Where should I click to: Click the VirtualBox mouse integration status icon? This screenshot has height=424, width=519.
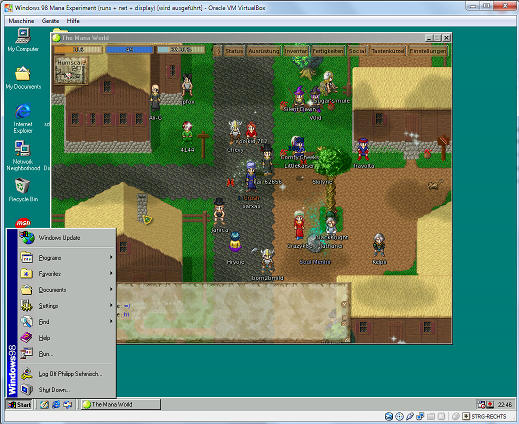tap(456, 416)
